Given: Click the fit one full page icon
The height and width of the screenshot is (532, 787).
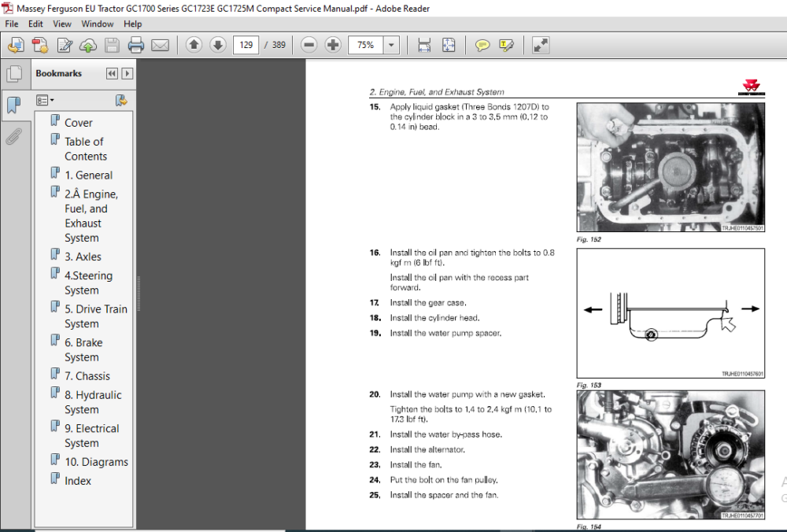Looking at the screenshot, I should click(x=449, y=45).
